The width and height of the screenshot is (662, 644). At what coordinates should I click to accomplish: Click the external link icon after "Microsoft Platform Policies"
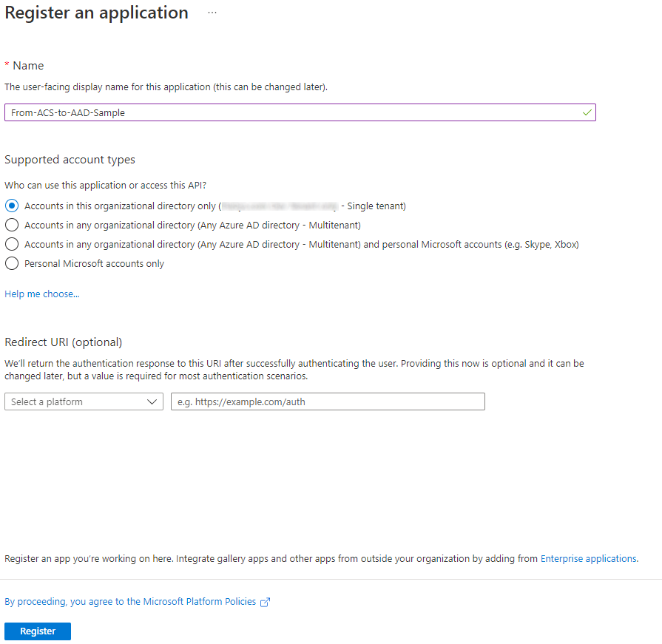[265, 602]
